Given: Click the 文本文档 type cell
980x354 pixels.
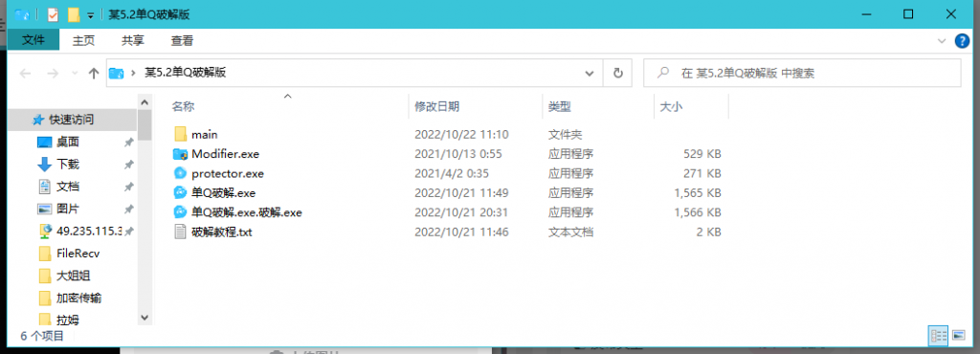Looking at the screenshot, I should point(570,232).
